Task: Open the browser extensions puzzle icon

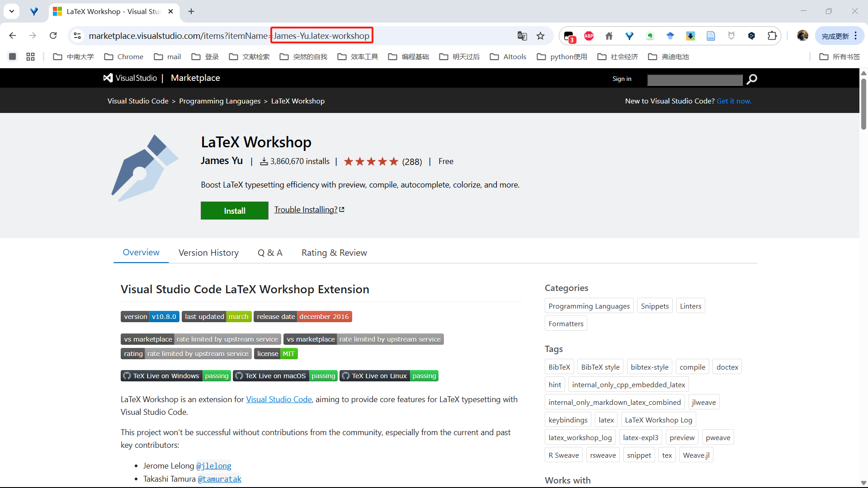Action: point(772,36)
